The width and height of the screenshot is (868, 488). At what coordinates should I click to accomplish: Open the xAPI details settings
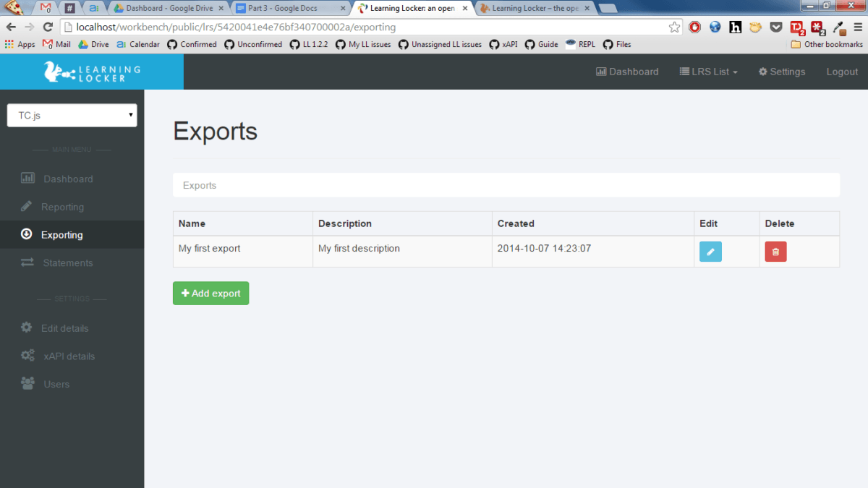(70, 356)
